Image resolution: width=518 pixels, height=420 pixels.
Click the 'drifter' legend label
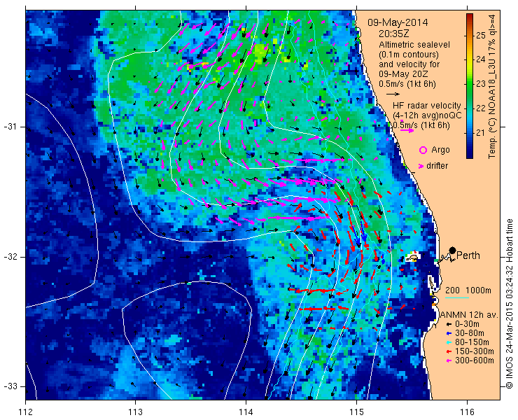(x=437, y=166)
